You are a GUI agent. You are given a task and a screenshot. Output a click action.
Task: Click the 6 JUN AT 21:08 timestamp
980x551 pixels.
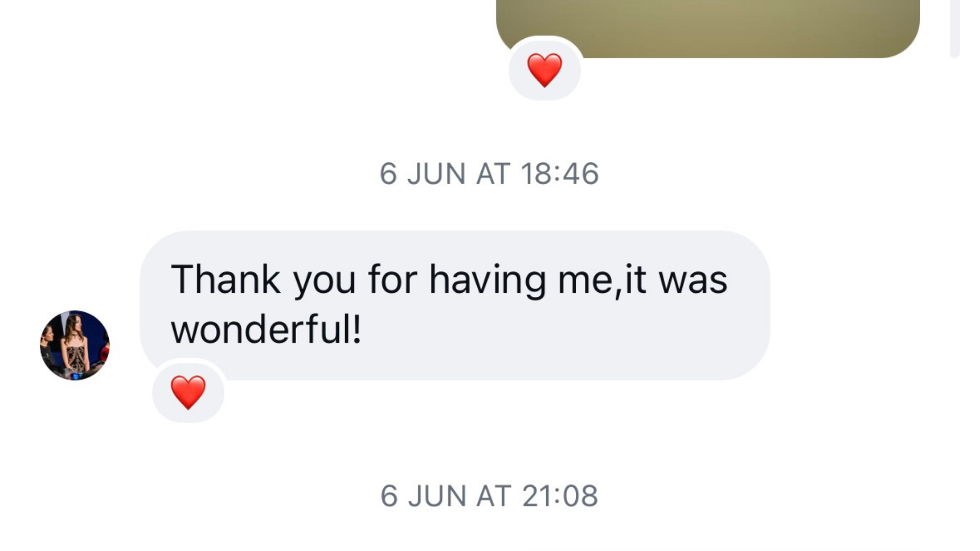[x=489, y=495]
